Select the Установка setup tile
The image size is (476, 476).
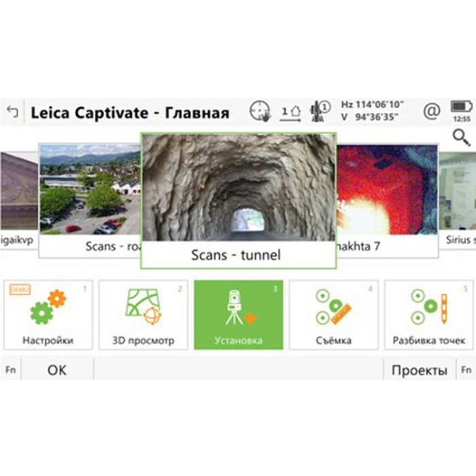click(239, 315)
